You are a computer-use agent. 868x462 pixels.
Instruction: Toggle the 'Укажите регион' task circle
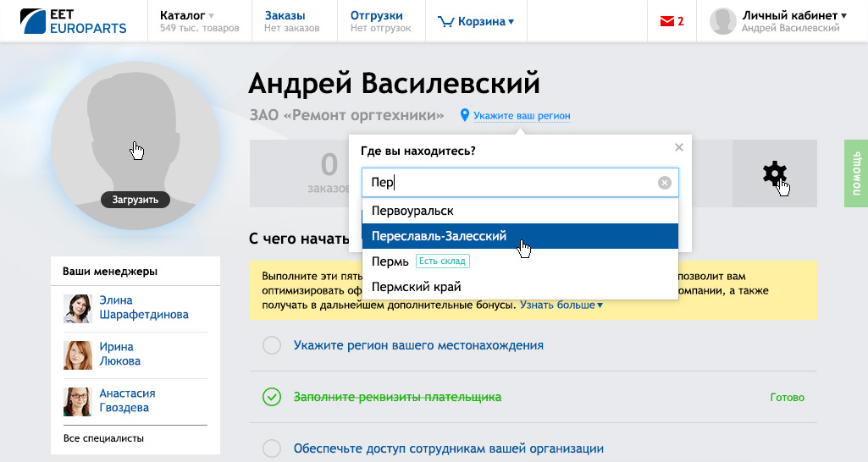click(272, 345)
